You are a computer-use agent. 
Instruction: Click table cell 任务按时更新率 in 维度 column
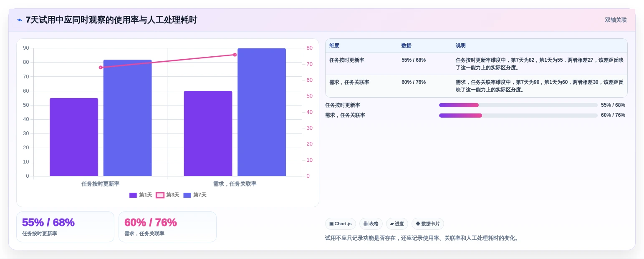tap(347, 60)
